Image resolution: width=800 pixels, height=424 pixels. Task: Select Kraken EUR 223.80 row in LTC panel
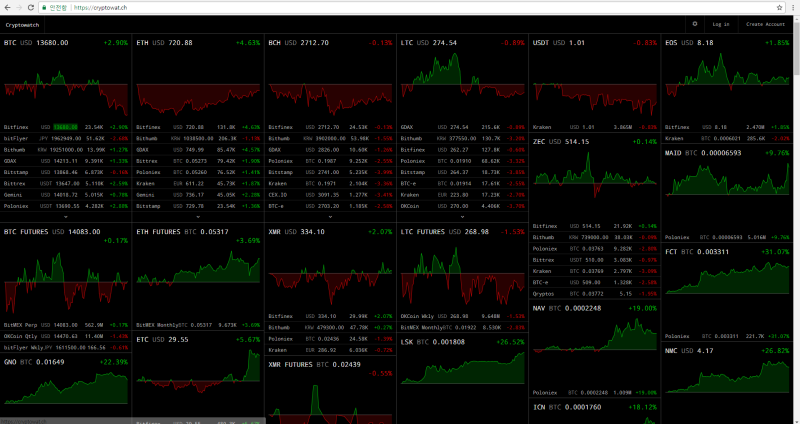click(462, 194)
